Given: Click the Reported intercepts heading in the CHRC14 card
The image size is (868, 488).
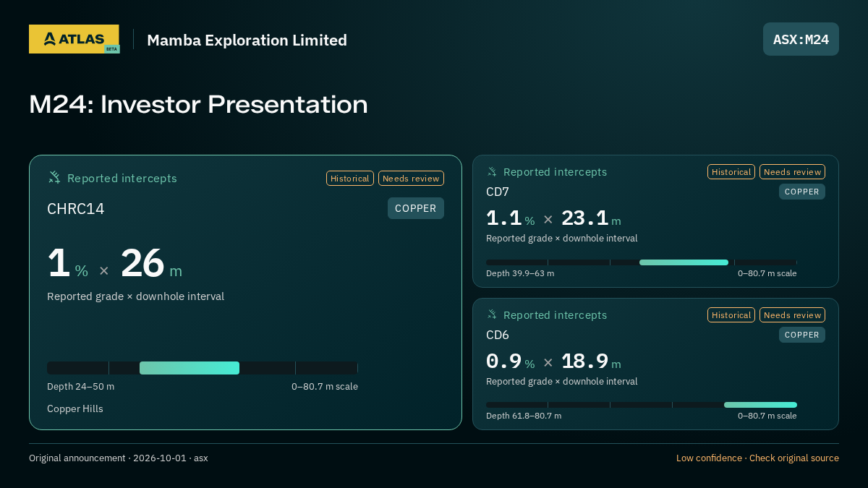Looking at the screenshot, I should coord(122,179).
